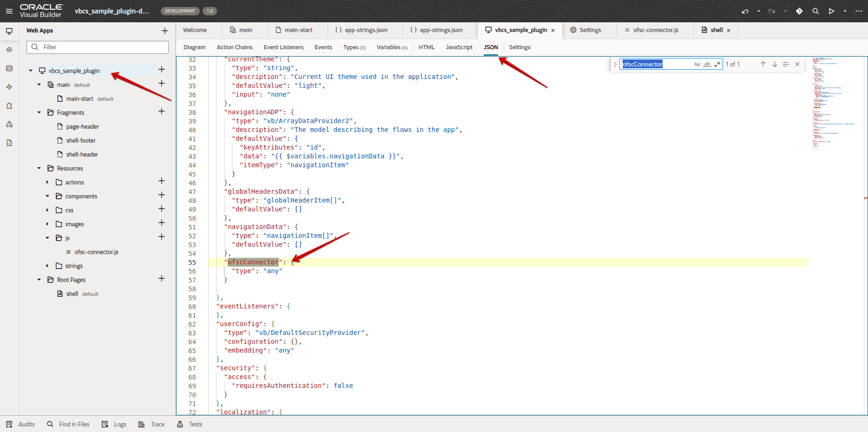Image resolution: width=868 pixels, height=432 pixels.
Task: Switch to the JavaScript editor tab
Action: 459,47
